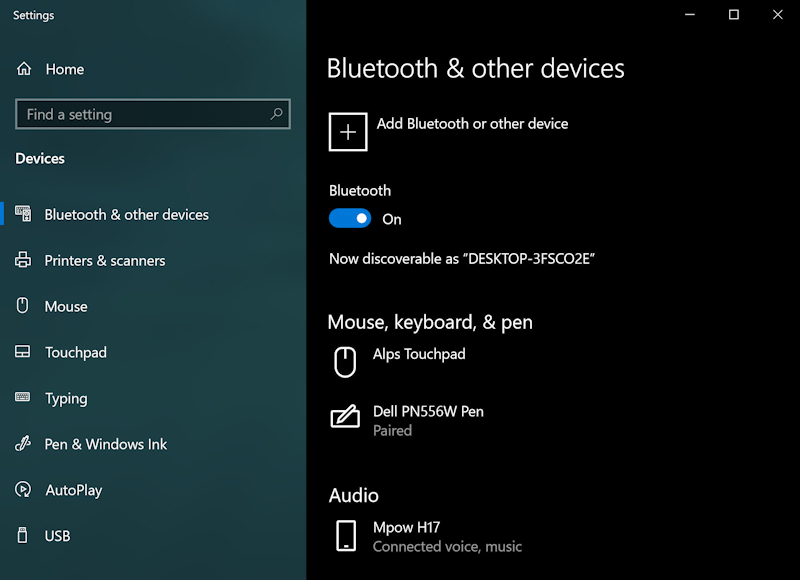Viewport: 800px width, 580px height.
Task: Open Pen & Windows Ink settings
Action: (x=106, y=444)
